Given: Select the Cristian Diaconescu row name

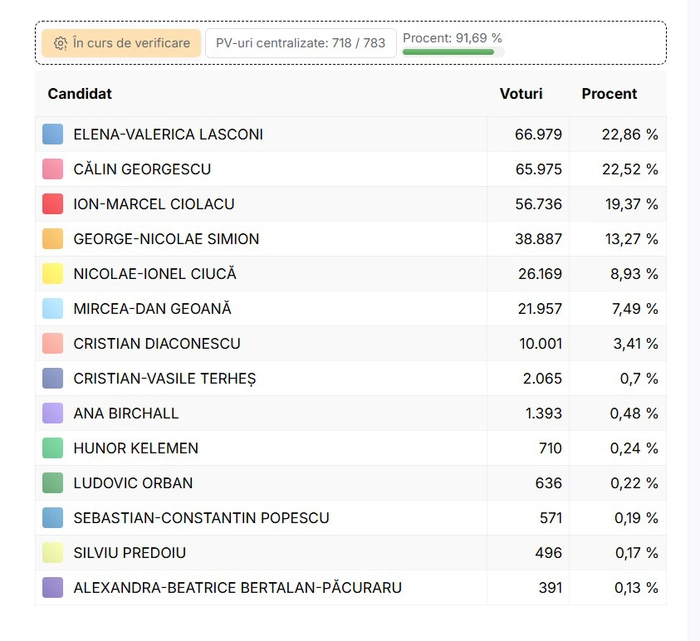Looking at the screenshot, I should (x=157, y=344).
